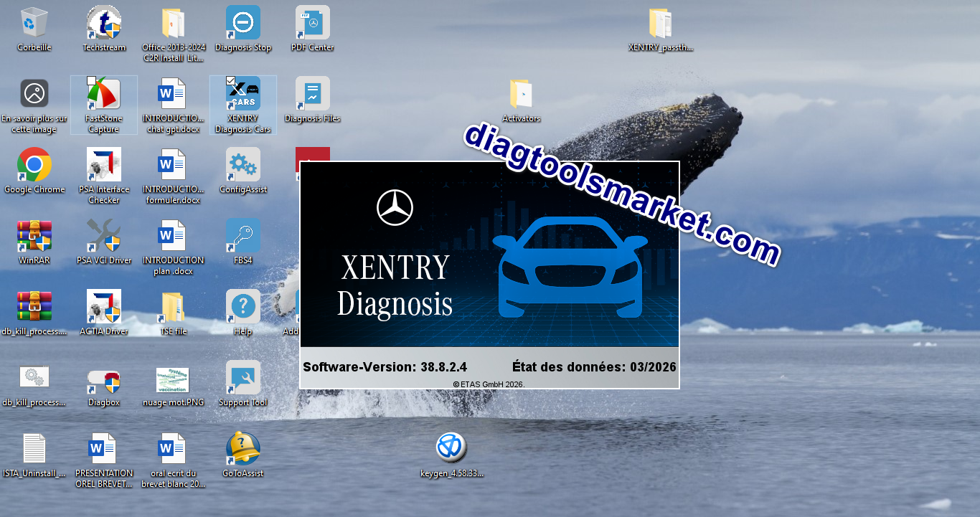Screen dimensions: 980x517
Task: Open the XENTRY_passth folder at top right
Action: [x=661, y=24]
